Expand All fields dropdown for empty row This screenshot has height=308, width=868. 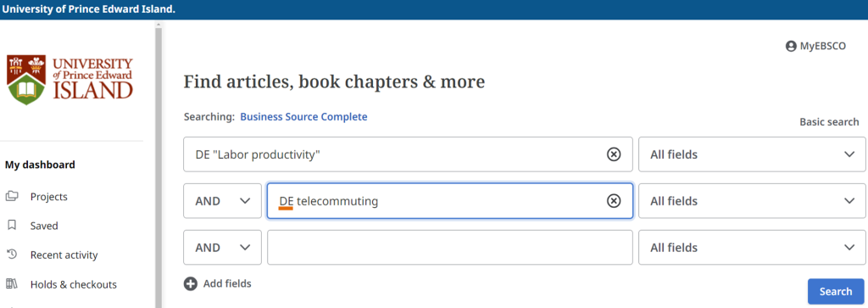753,248
